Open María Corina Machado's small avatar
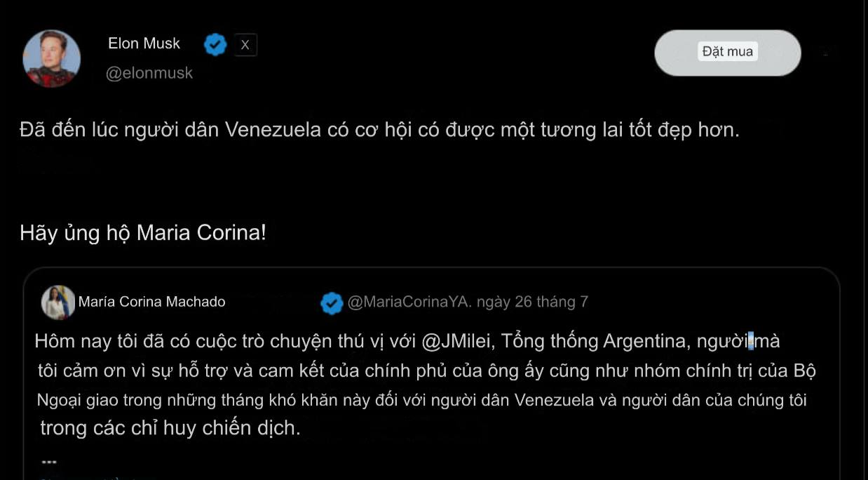868x480 pixels. [58, 302]
